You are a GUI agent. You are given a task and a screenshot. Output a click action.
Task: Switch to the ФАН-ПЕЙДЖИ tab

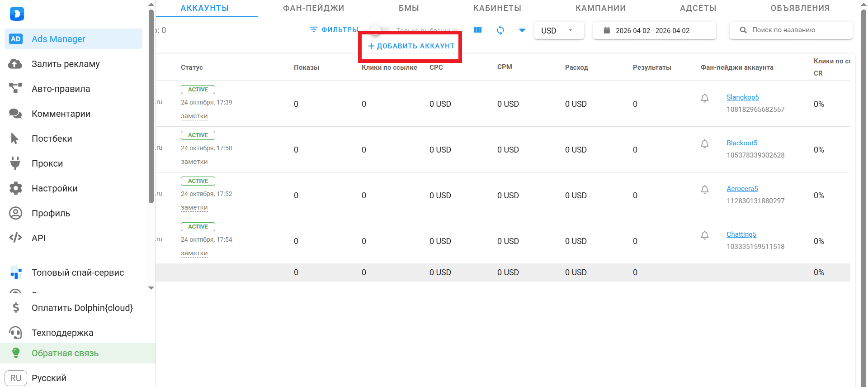pyautogui.click(x=313, y=8)
